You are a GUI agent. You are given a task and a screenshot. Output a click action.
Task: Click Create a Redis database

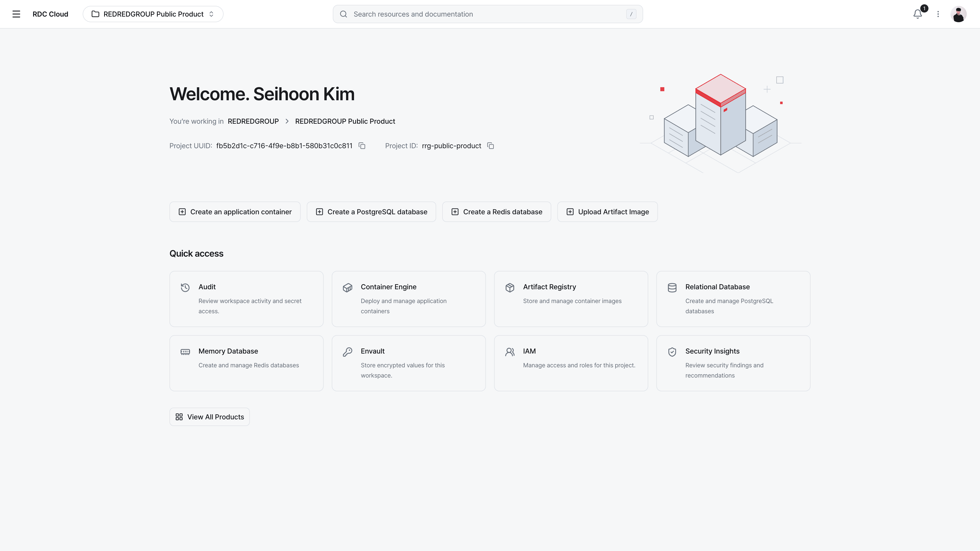pyautogui.click(x=496, y=212)
